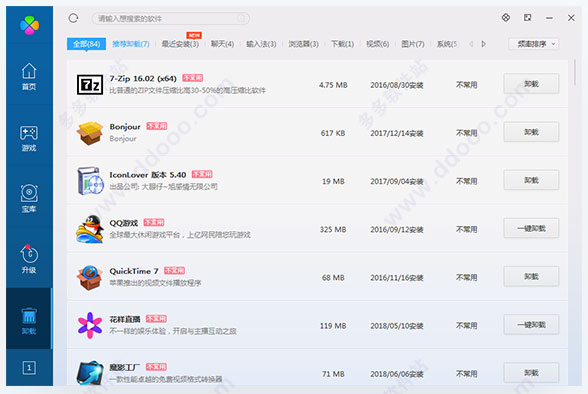This screenshot has width=588, height=394.
Task: Click the download count icon at sidebar bottom
Action: click(x=29, y=367)
